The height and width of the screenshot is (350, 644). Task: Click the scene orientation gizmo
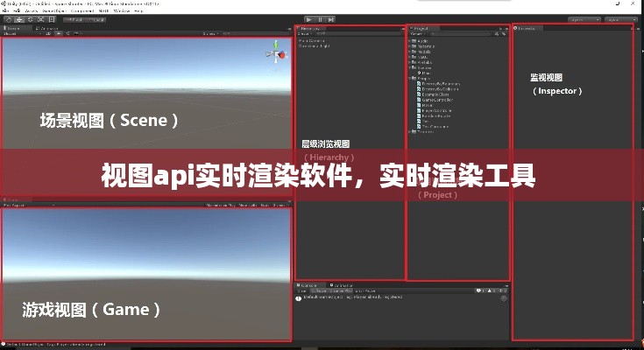pos(278,53)
